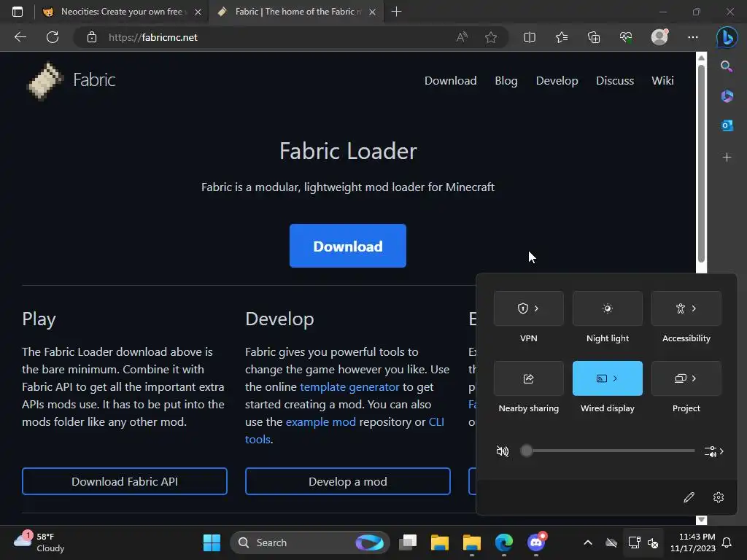Click the taskbar Search box
The height and width of the screenshot is (560, 747).
[309, 542]
